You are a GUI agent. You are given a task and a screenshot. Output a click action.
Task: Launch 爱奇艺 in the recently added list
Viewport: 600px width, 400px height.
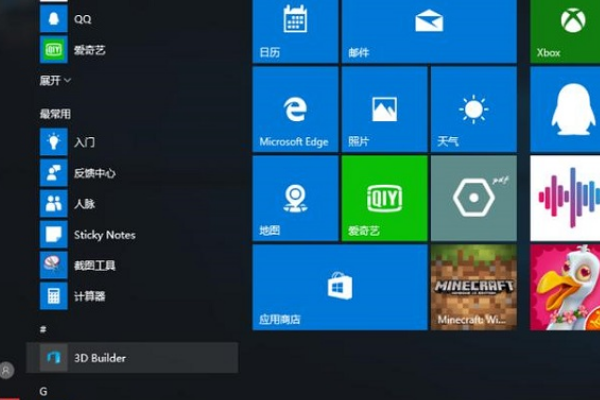(x=132, y=49)
